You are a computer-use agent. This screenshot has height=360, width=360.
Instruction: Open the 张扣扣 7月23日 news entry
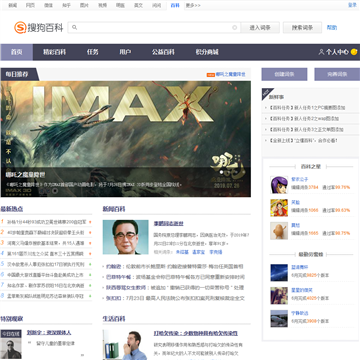click(175, 298)
